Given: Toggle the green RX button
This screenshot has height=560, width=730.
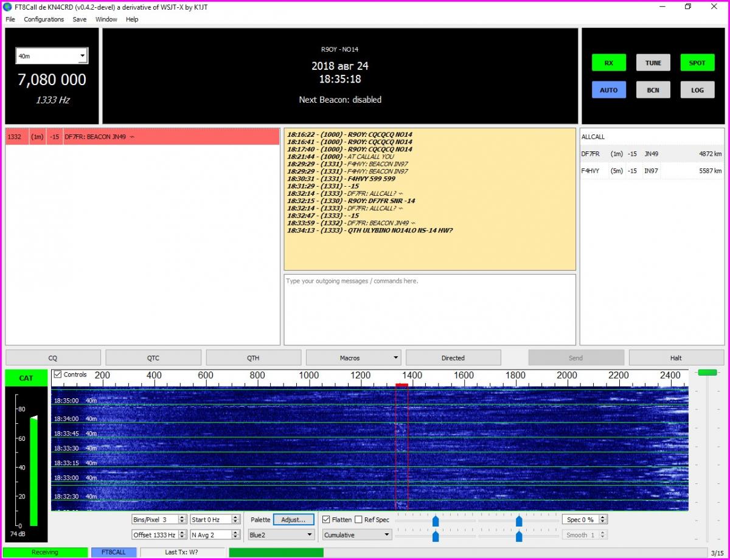Looking at the screenshot, I should [608, 63].
